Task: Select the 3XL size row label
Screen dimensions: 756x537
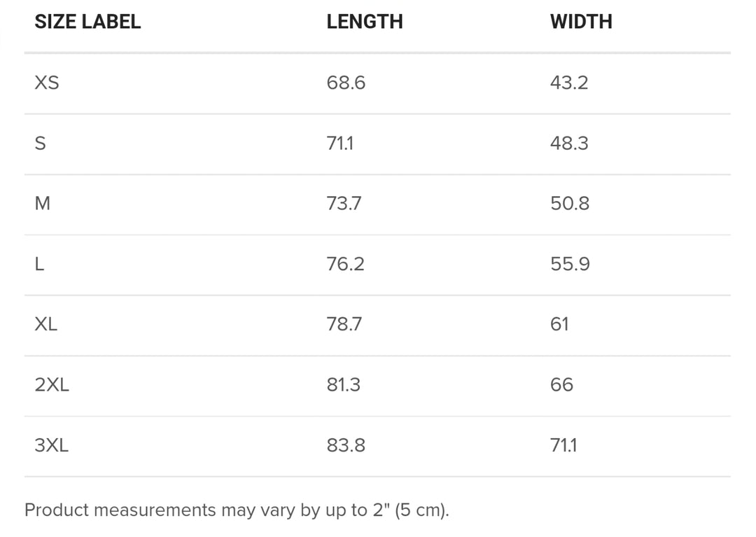Action: (x=52, y=445)
